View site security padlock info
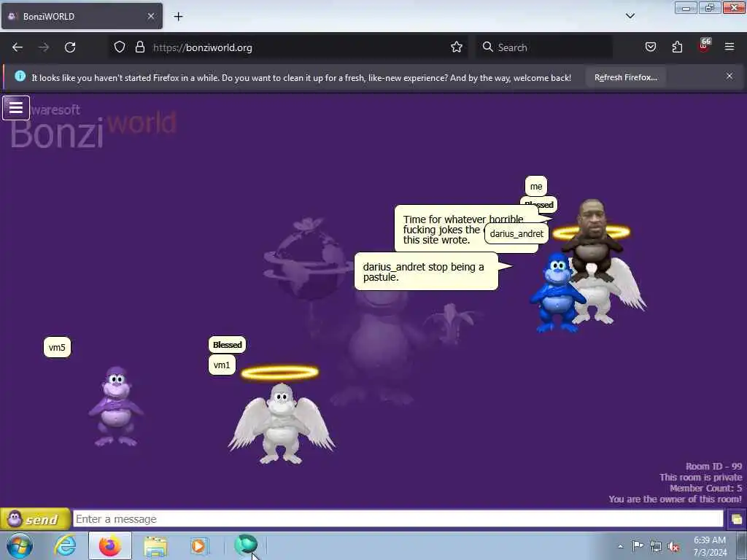The width and height of the screenshot is (747, 560). pyautogui.click(x=139, y=47)
